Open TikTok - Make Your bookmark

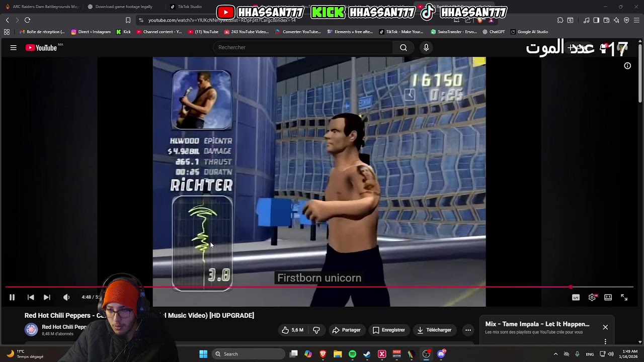[x=401, y=32]
